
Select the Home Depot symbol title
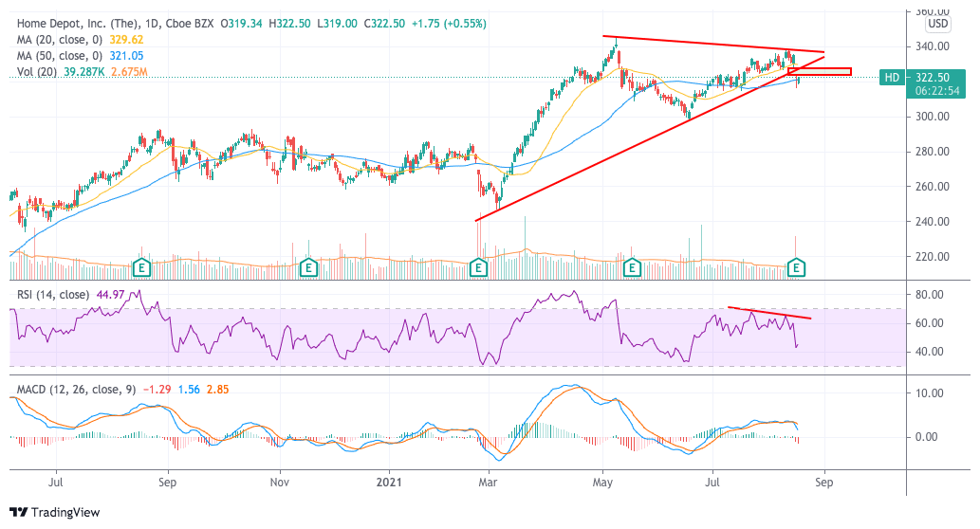pyautogui.click(x=115, y=24)
